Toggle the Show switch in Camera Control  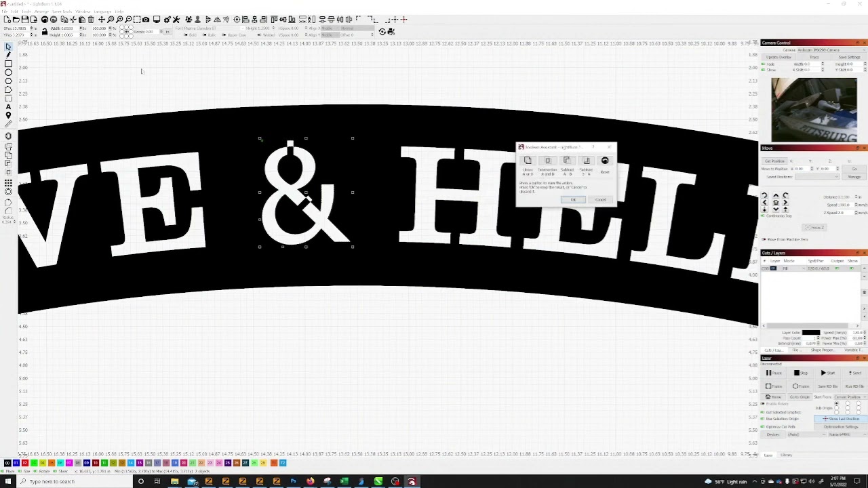(x=764, y=70)
